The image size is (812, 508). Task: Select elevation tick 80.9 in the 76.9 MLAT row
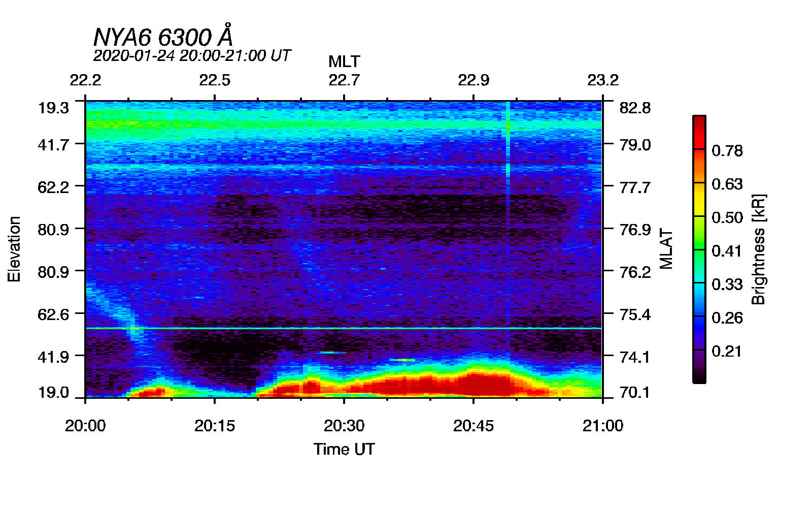(x=53, y=230)
